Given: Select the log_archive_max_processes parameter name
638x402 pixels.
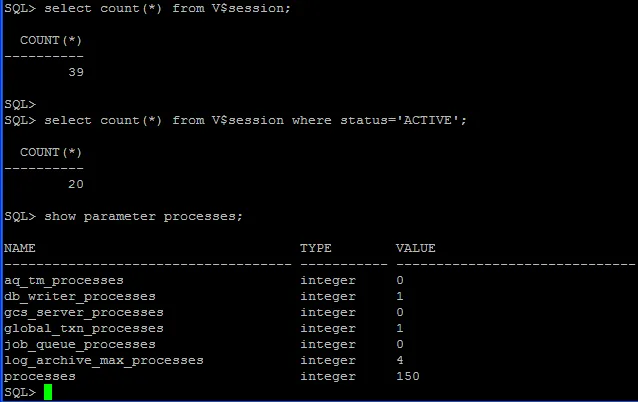Looking at the screenshot, I should point(103,360).
